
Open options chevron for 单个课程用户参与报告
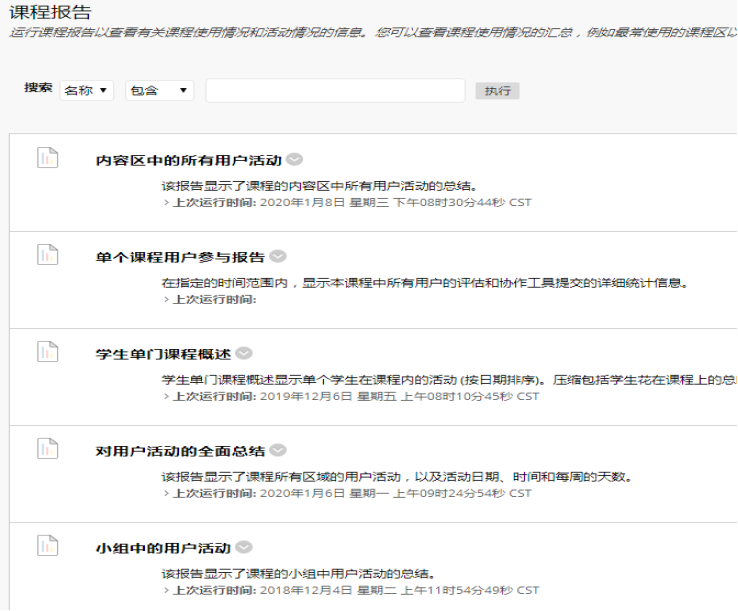278,257
